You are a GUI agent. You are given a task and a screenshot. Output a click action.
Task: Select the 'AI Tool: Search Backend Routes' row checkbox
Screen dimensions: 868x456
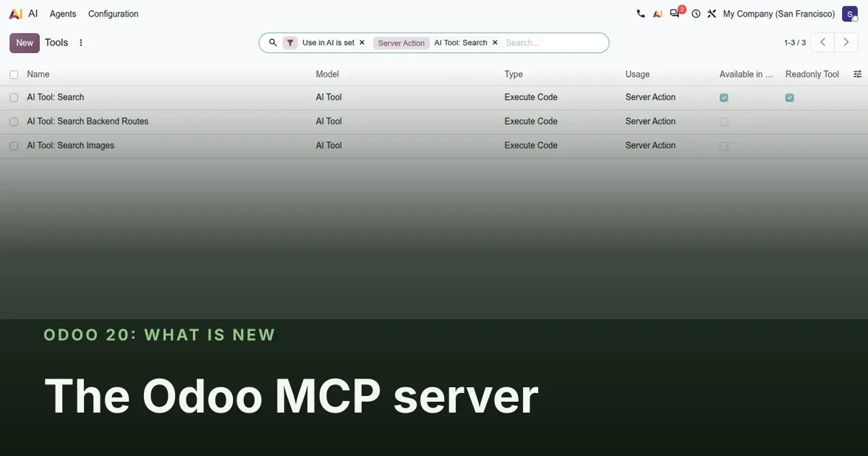pos(14,122)
